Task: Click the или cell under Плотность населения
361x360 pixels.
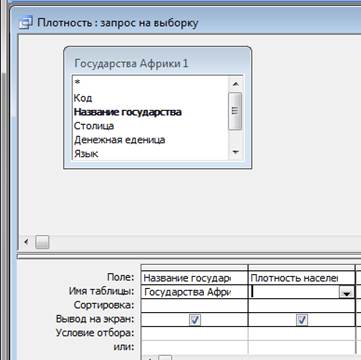Action: [x=301, y=347]
